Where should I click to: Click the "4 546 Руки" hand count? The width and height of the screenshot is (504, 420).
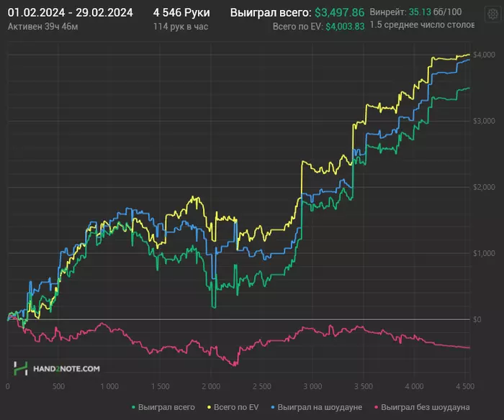pos(181,13)
